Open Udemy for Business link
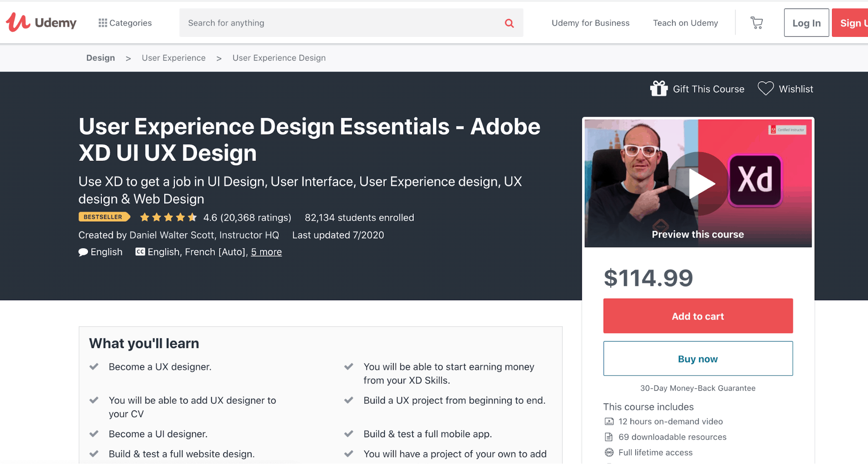The image size is (868, 464). (591, 23)
